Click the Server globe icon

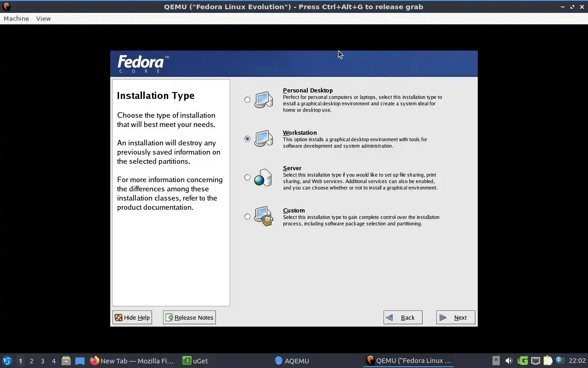(x=263, y=178)
